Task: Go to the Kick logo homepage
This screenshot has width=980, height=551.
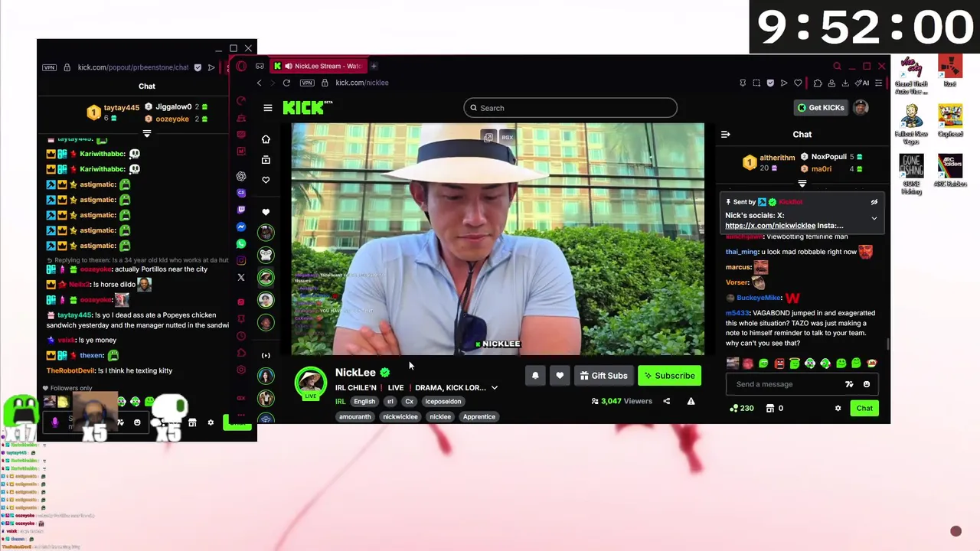Action: (x=307, y=108)
